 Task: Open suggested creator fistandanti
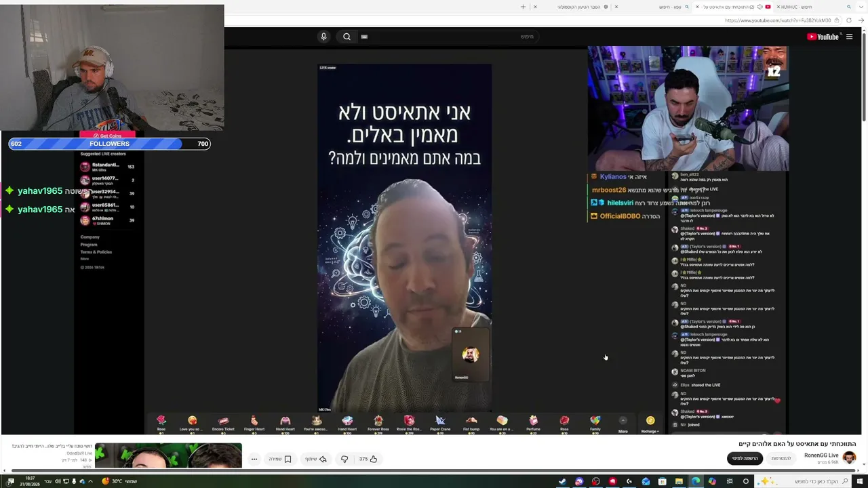pos(107,166)
